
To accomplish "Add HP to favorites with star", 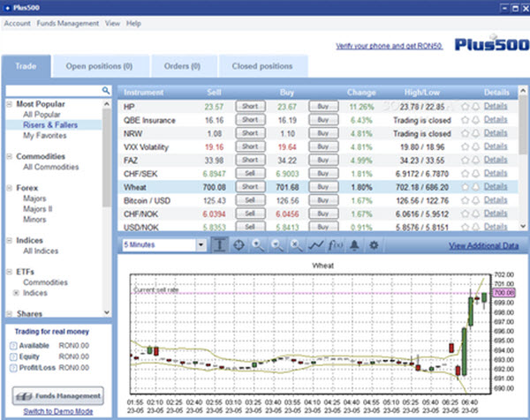I will click(466, 107).
